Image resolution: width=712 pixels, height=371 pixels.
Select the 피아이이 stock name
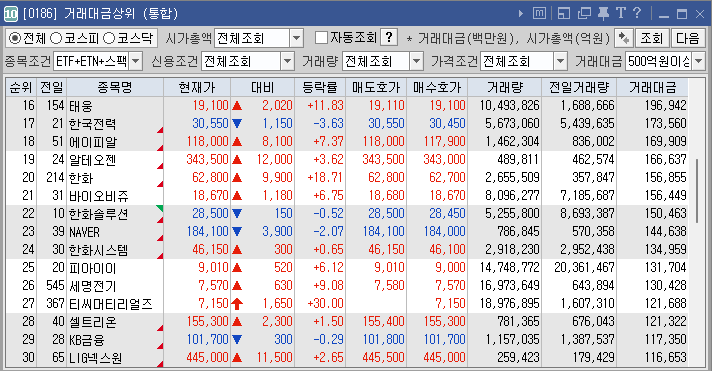pos(93,268)
